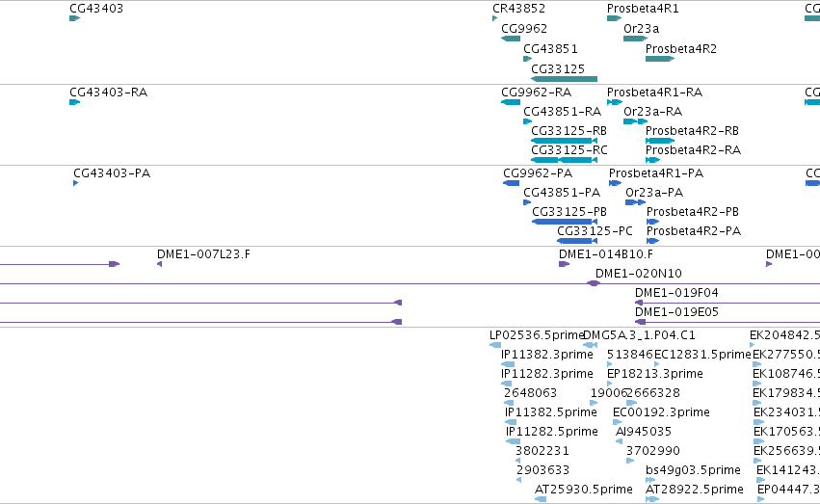820x504 pixels.
Task: Select EST AT28922.5prime
Action: click(695, 491)
